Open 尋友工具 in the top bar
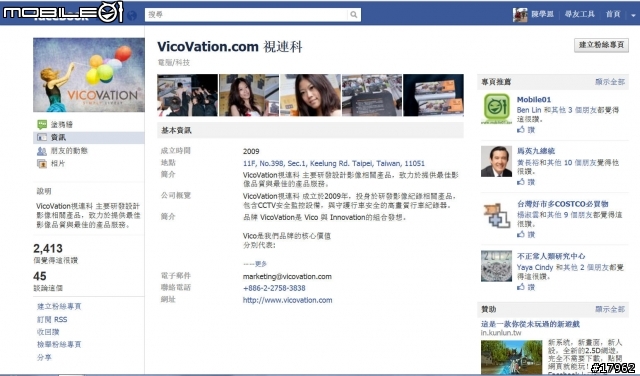Screen dimensions: 640x376 [x=580, y=14]
